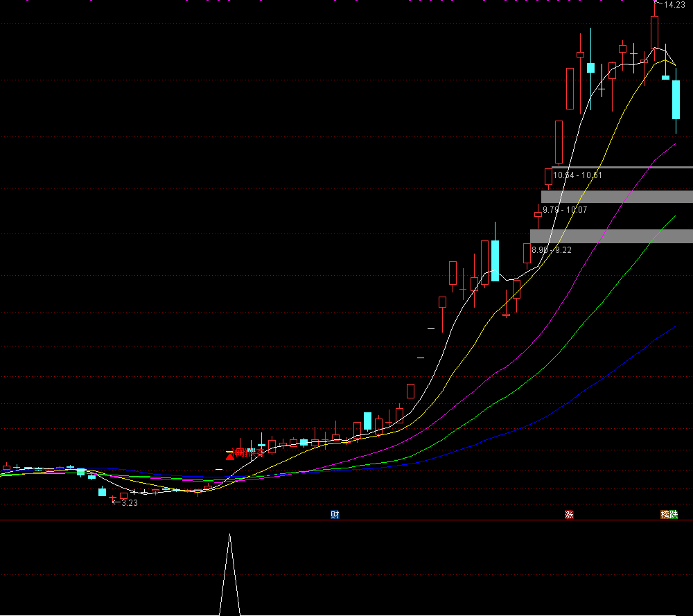The image size is (693, 616).
Task: Click the red triangle buy signal arrow
Action: tap(230, 455)
